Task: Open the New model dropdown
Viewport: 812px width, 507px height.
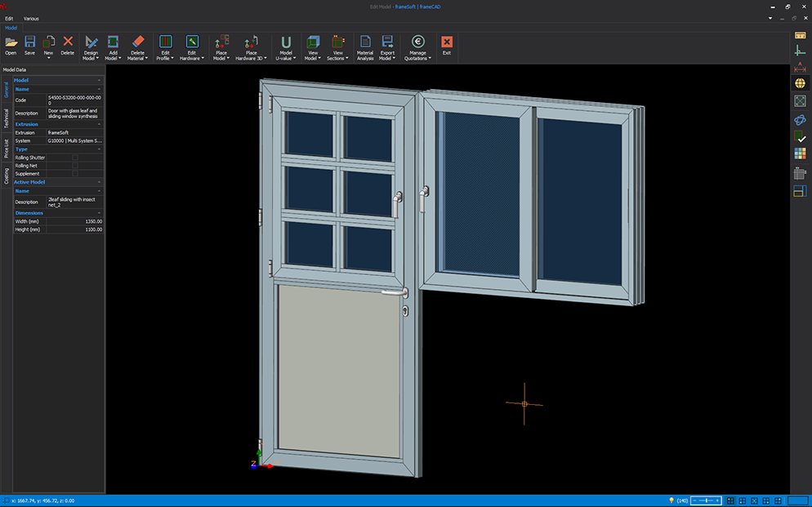Action: pyautogui.click(x=48, y=47)
